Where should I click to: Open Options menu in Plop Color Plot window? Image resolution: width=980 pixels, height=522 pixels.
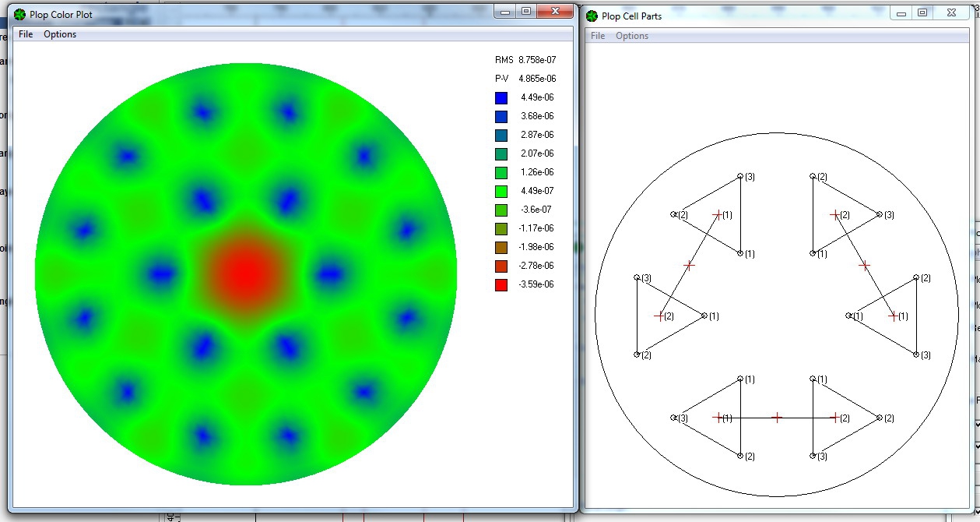coord(60,34)
